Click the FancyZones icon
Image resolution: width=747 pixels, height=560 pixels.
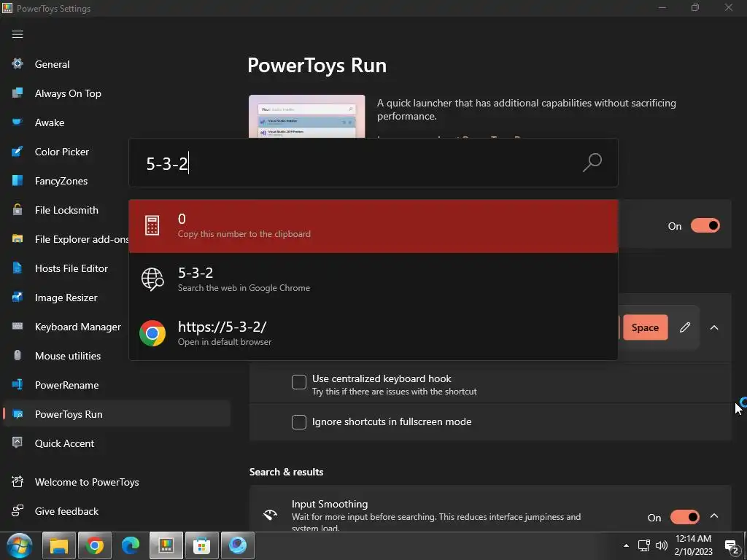pyautogui.click(x=18, y=181)
